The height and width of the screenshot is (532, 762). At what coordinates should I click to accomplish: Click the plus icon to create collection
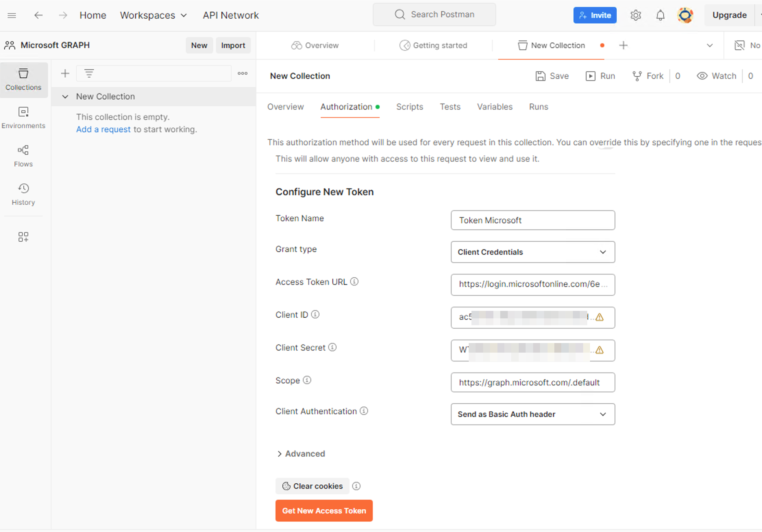(x=65, y=73)
